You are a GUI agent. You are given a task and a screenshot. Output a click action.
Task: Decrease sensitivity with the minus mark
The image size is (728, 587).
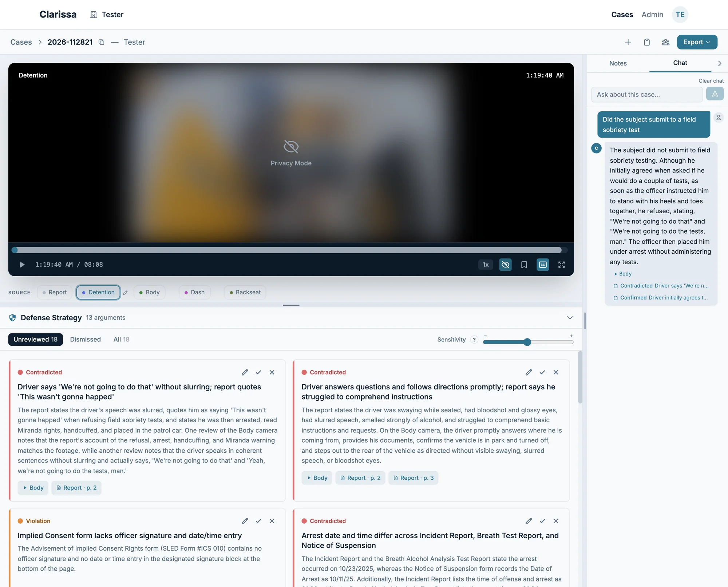coord(485,336)
